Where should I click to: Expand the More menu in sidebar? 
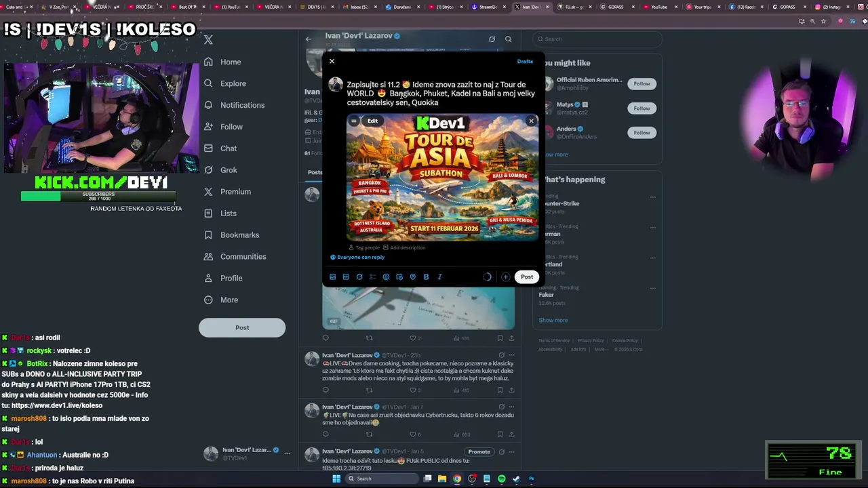[220, 300]
